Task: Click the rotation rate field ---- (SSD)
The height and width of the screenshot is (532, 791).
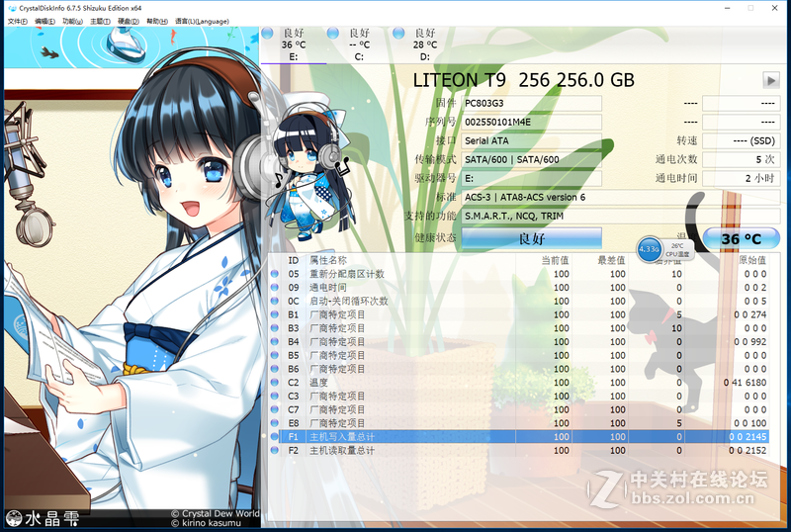Action: click(741, 140)
